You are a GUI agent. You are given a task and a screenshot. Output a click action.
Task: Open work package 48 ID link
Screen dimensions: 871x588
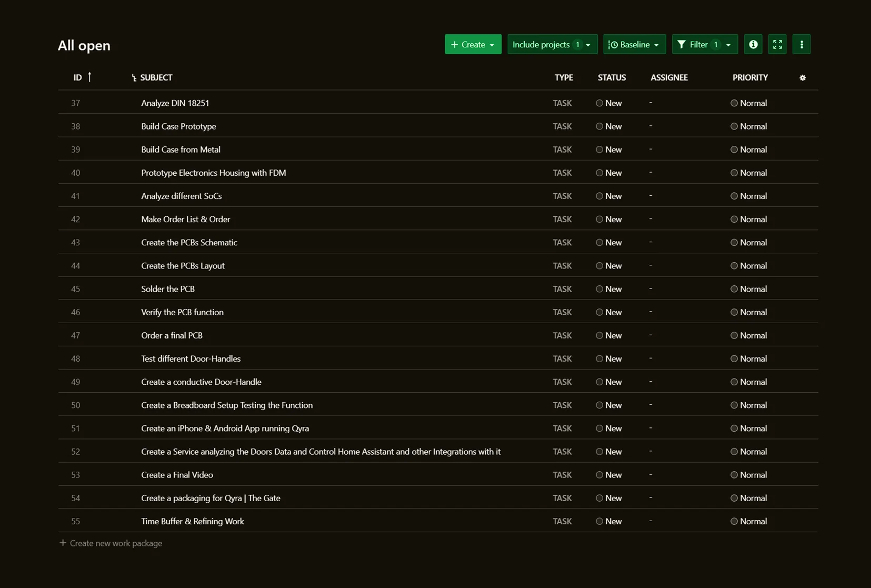tap(76, 359)
